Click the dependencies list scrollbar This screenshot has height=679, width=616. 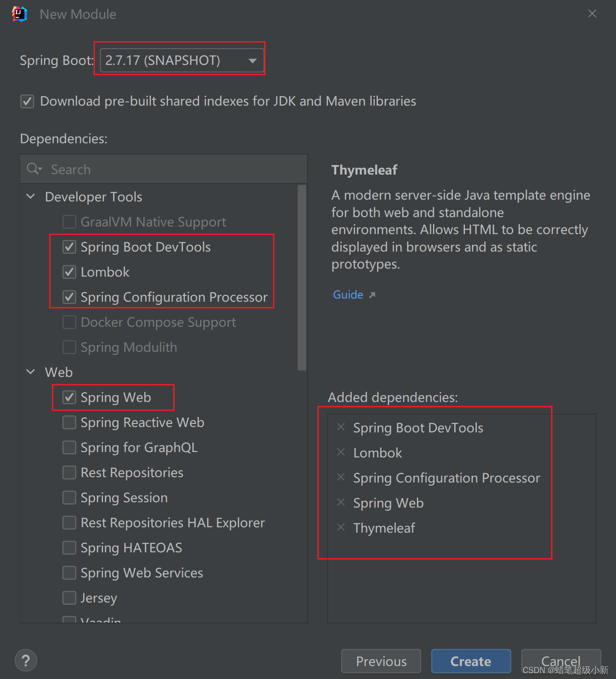coord(302,278)
